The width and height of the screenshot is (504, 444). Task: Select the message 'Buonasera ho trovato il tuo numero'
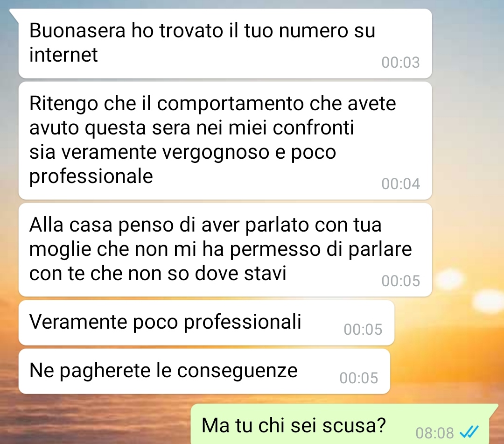pyautogui.click(x=225, y=43)
